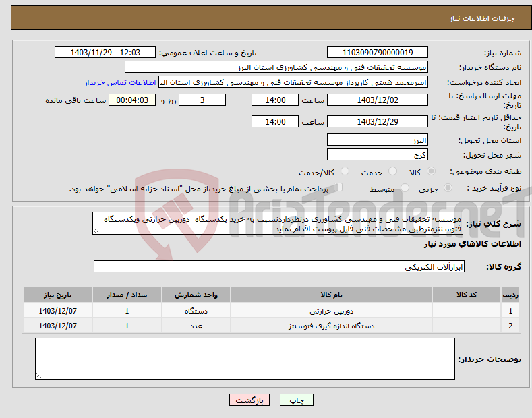This screenshot has height=418, width=532.
Task: Open the اطلاعات تماس خریدار link
Action: pos(120,82)
